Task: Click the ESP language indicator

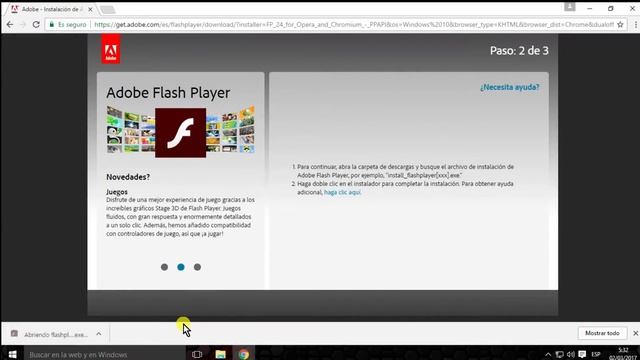Action: pos(596,354)
